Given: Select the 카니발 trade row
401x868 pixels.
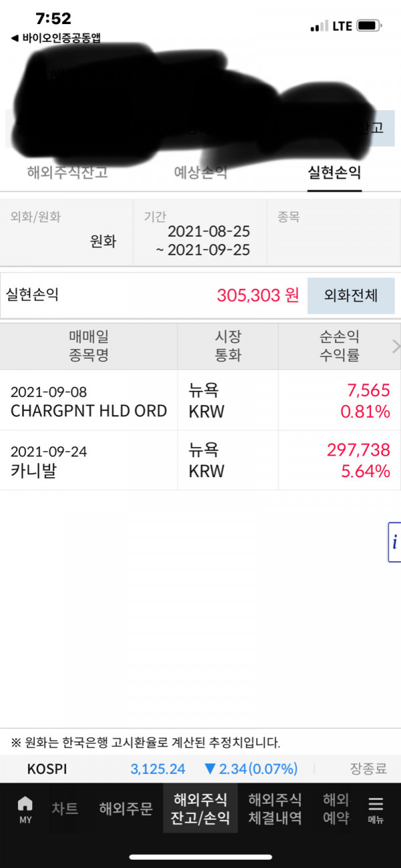Looking at the screenshot, I should coord(200,460).
